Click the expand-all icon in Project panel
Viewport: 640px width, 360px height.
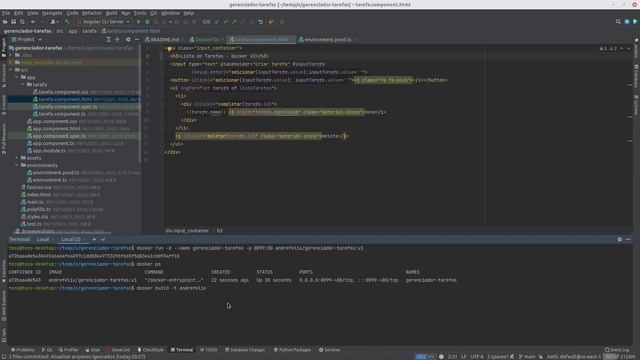tap(108, 40)
